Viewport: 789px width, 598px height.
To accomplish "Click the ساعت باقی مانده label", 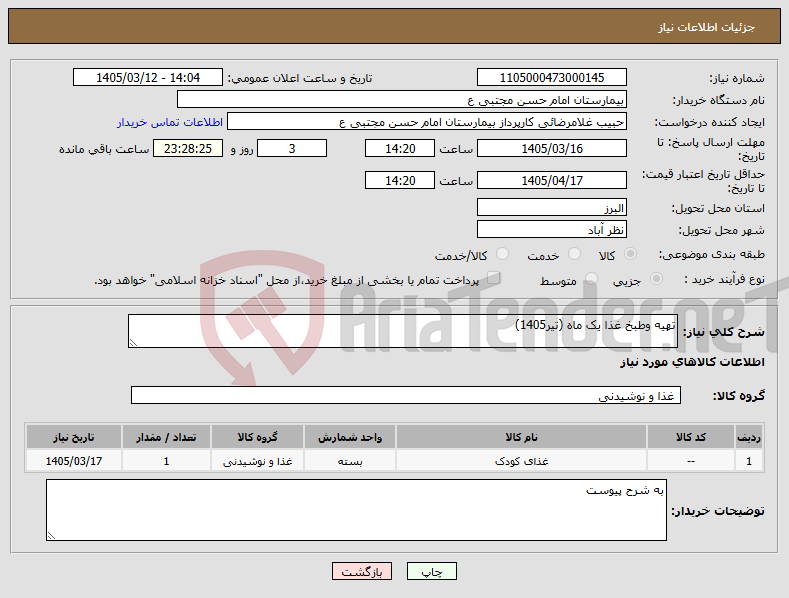I will pos(104,149).
